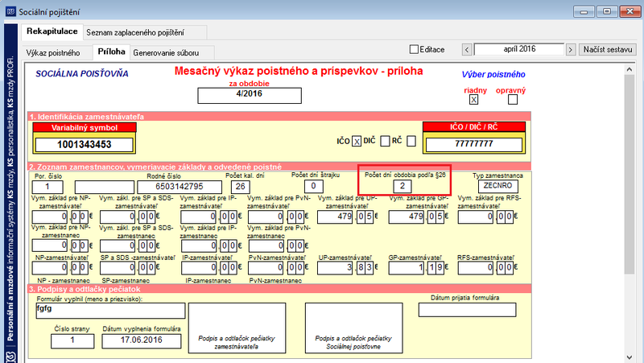644x363 pixels.
Task: Click Číslo strany field
Action: click(72, 341)
